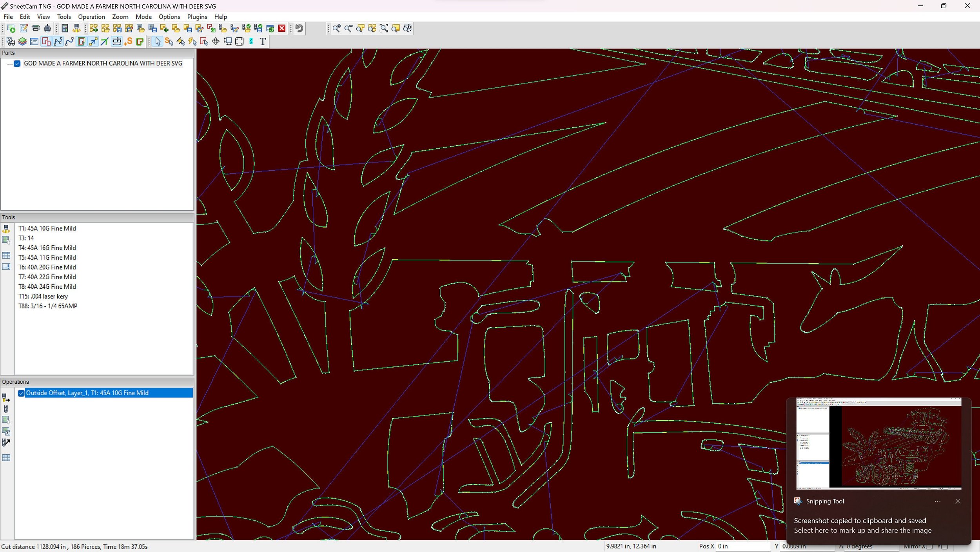Select tool T6: 40A 20G Fine Mild
This screenshot has height=552, width=980.
pos(47,267)
